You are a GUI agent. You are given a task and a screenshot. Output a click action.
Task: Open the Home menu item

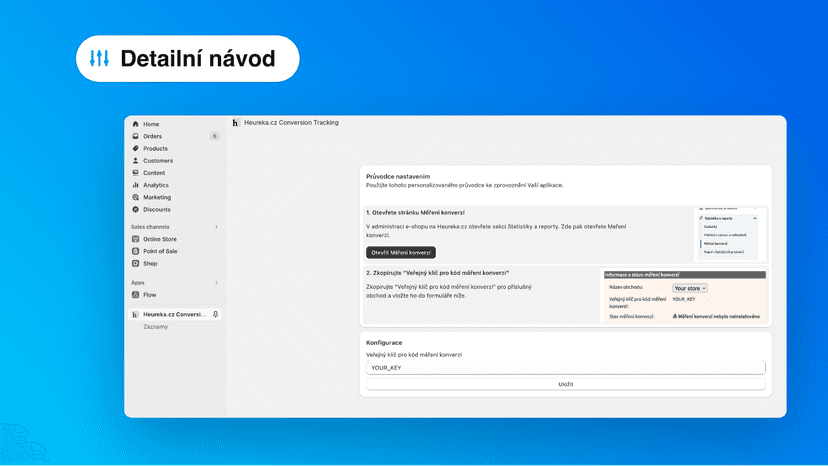point(151,124)
